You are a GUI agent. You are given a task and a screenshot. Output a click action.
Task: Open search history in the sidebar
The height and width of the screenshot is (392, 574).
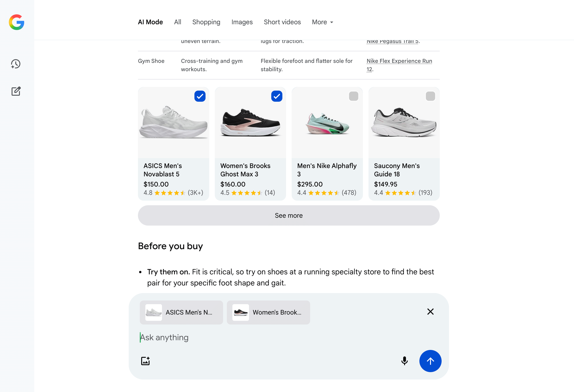16,64
